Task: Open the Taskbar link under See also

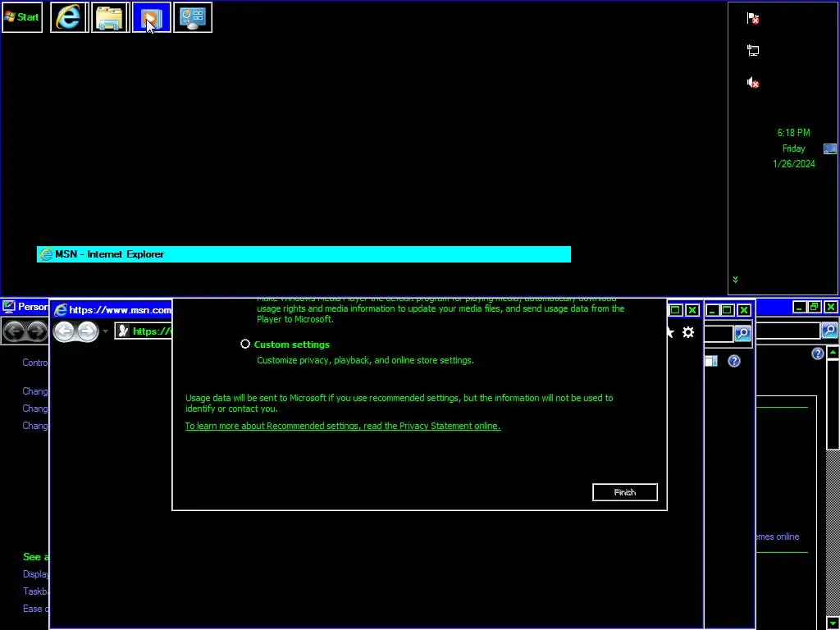Action: pos(36,591)
